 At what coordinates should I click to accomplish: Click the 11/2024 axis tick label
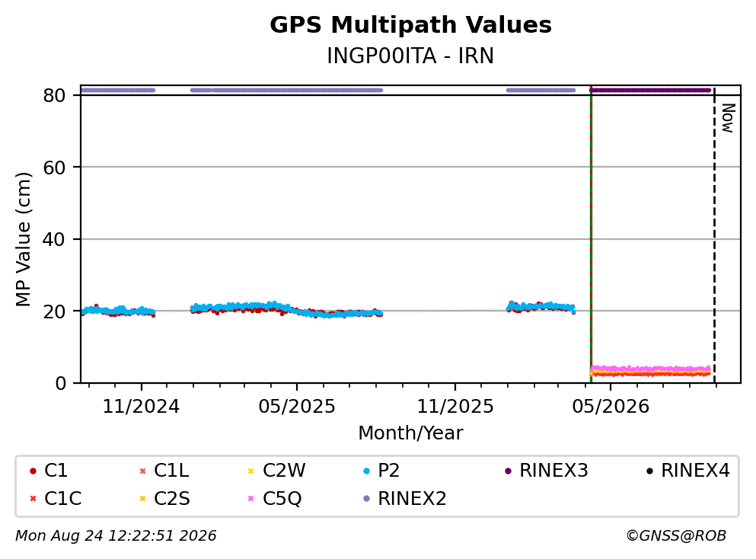pyautogui.click(x=141, y=407)
